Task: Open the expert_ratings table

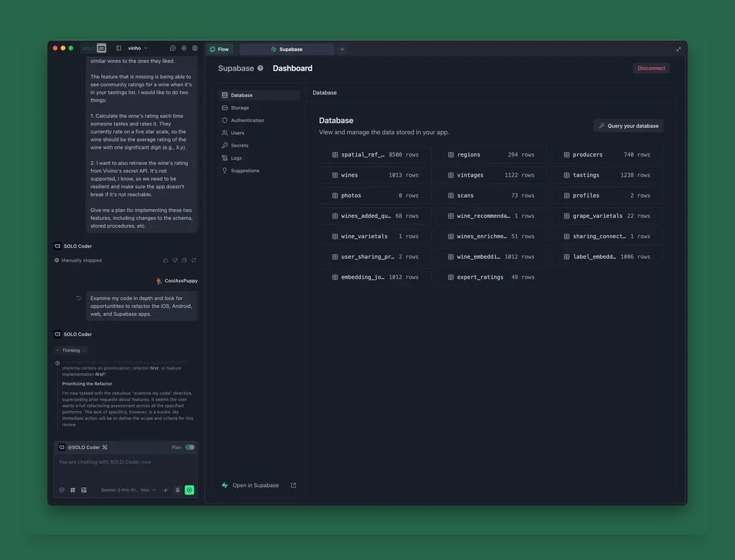Action: point(491,277)
